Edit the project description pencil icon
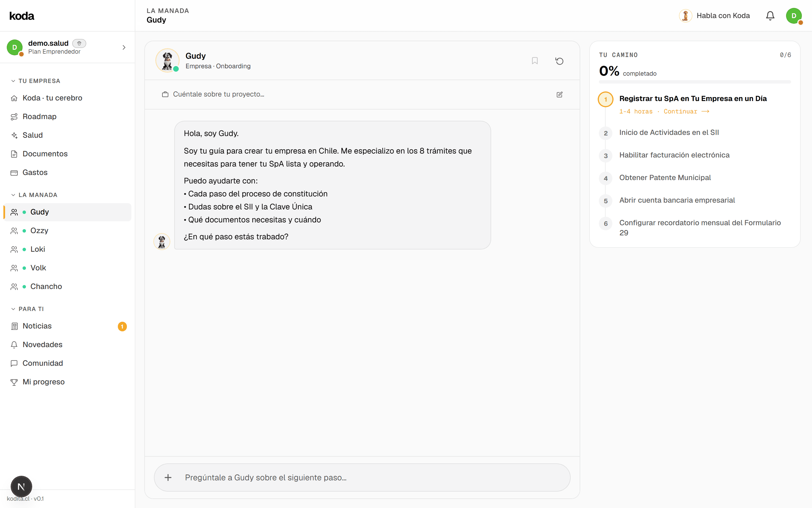The width and height of the screenshot is (812, 508). pyautogui.click(x=559, y=95)
